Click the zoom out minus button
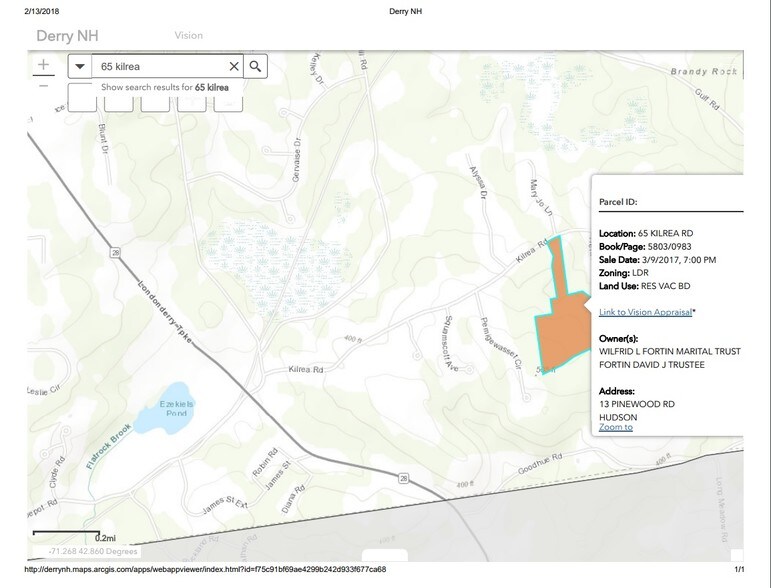This screenshot has width=771, height=588. 43,87
